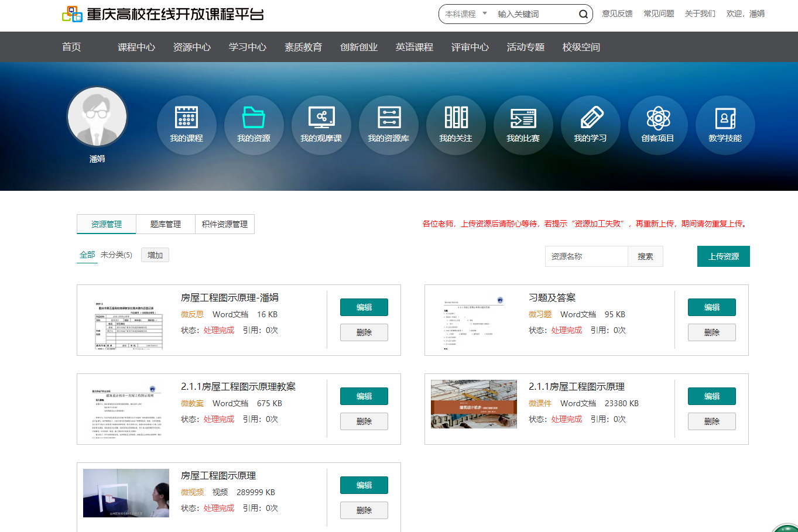This screenshot has width=798, height=532.
Task: Open the 教学技能 icon
Action: click(x=725, y=118)
